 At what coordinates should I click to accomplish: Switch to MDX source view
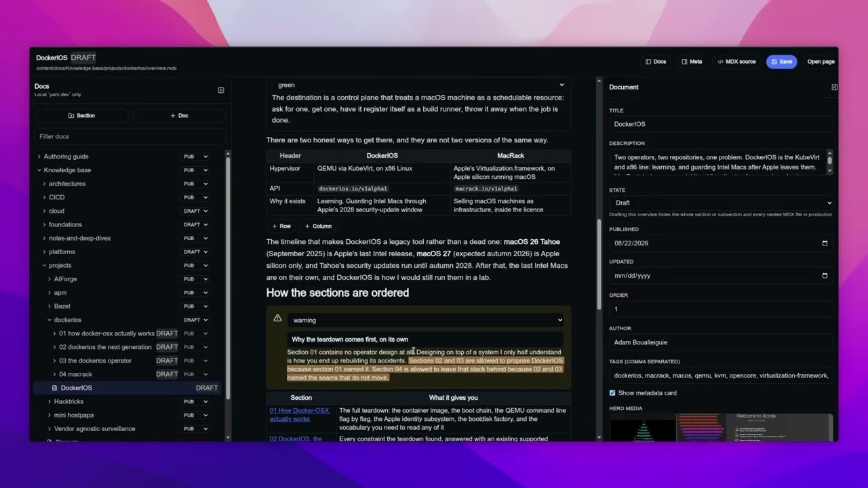pyautogui.click(x=736, y=62)
